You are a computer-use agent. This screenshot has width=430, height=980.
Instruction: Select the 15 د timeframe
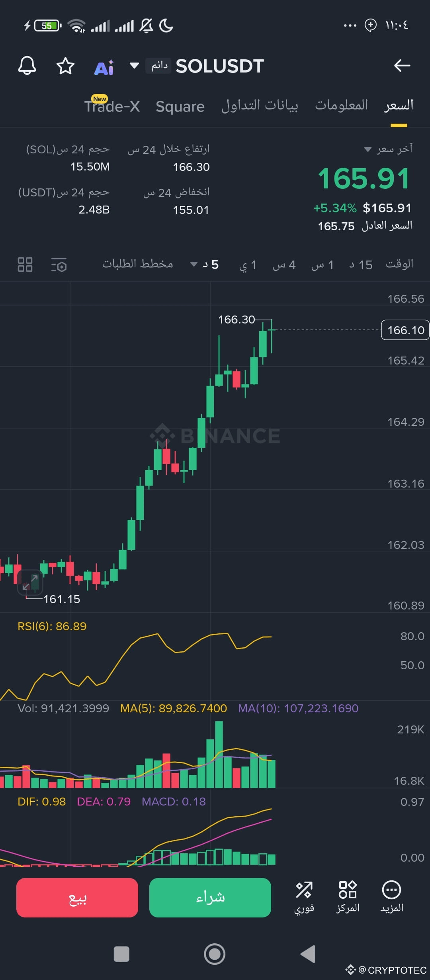click(x=361, y=265)
